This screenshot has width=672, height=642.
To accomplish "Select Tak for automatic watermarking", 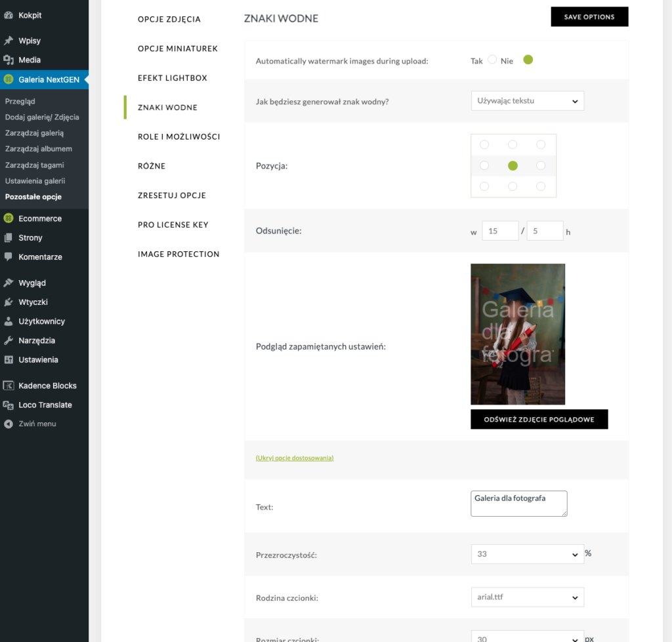I will pos(492,60).
